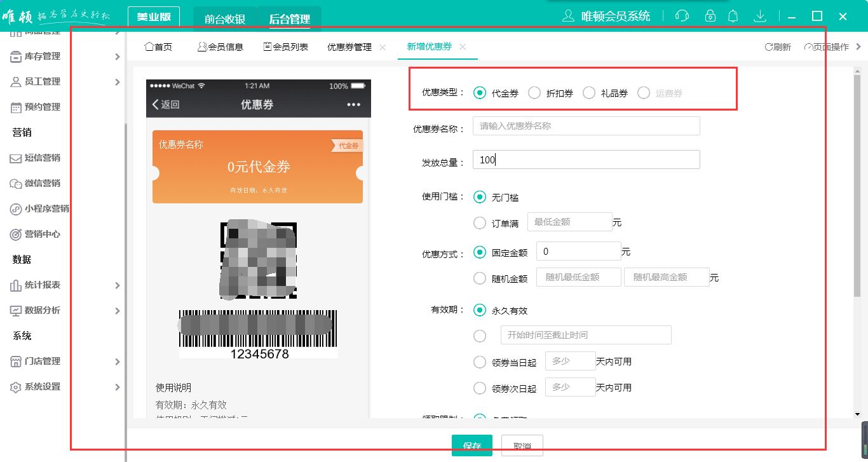Viewport: 868px width, 462px height.
Task: Click the marketing center target icon
Action: coord(16,234)
